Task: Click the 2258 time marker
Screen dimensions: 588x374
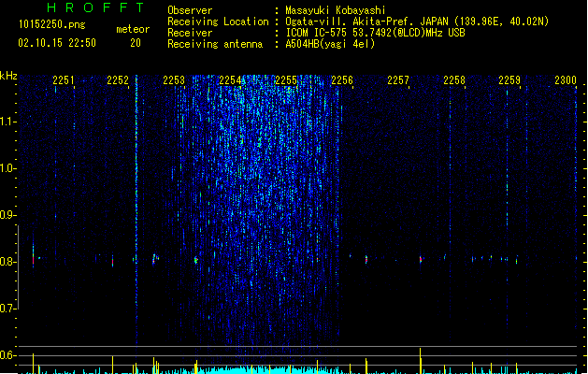Action: click(454, 80)
